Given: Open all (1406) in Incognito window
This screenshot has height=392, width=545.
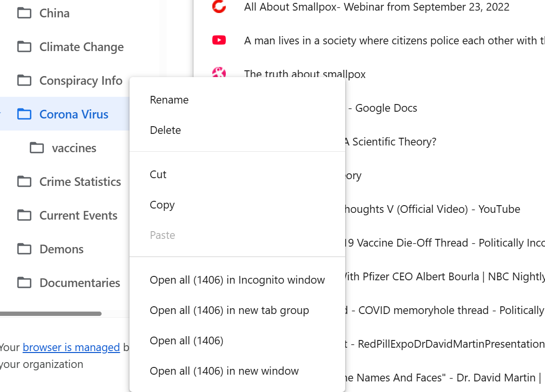Looking at the screenshot, I should point(237,280).
